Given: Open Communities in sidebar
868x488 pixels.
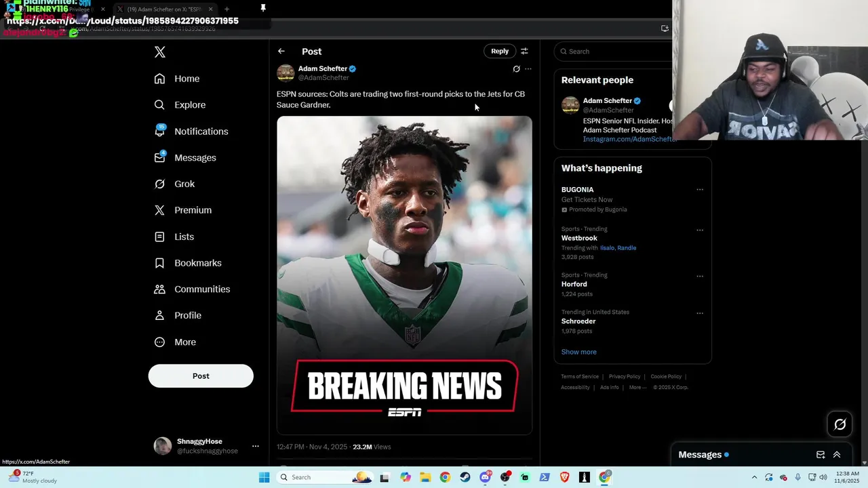Looking at the screenshot, I should click(192, 289).
